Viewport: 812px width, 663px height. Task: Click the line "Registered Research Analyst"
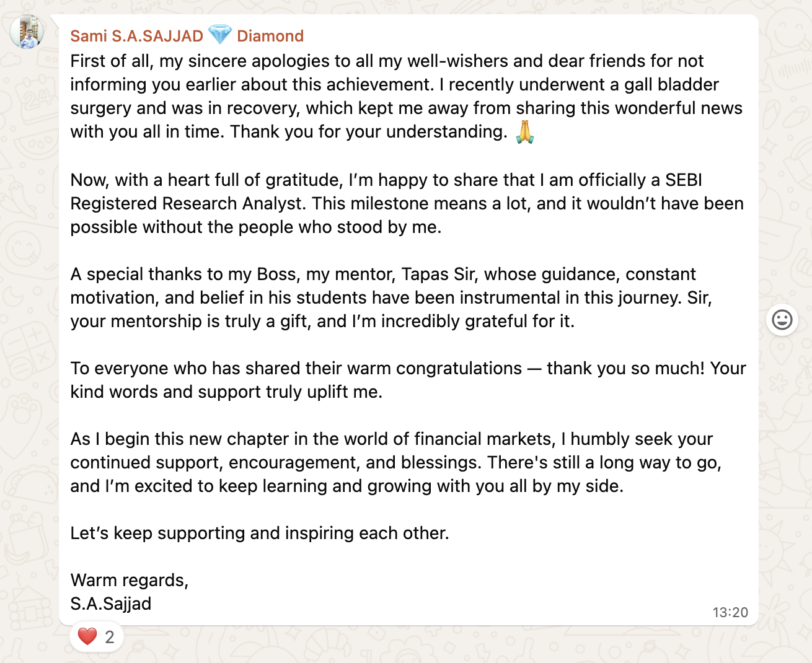tap(188, 203)
